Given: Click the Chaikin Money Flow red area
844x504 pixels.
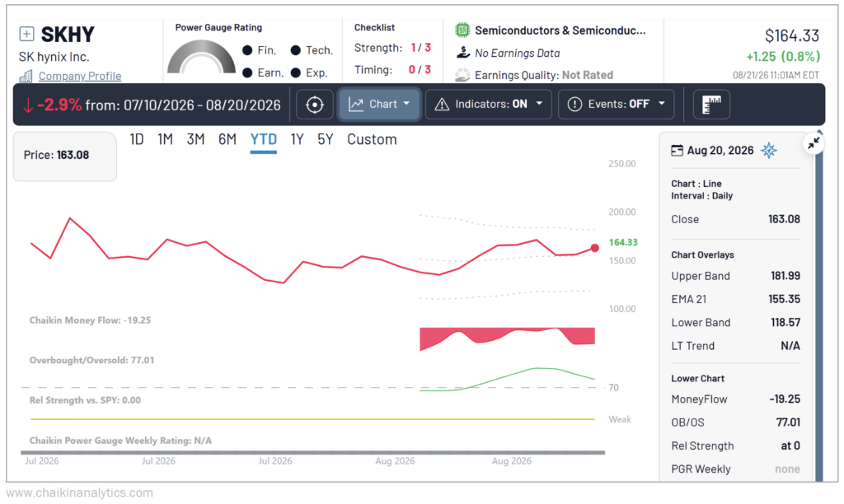Looking at the screenshot, I should click(507, 338).
